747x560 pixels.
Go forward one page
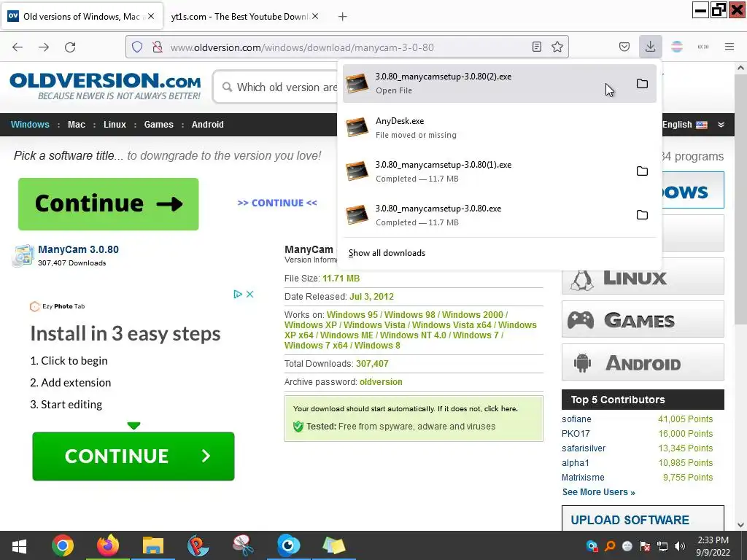44,47
